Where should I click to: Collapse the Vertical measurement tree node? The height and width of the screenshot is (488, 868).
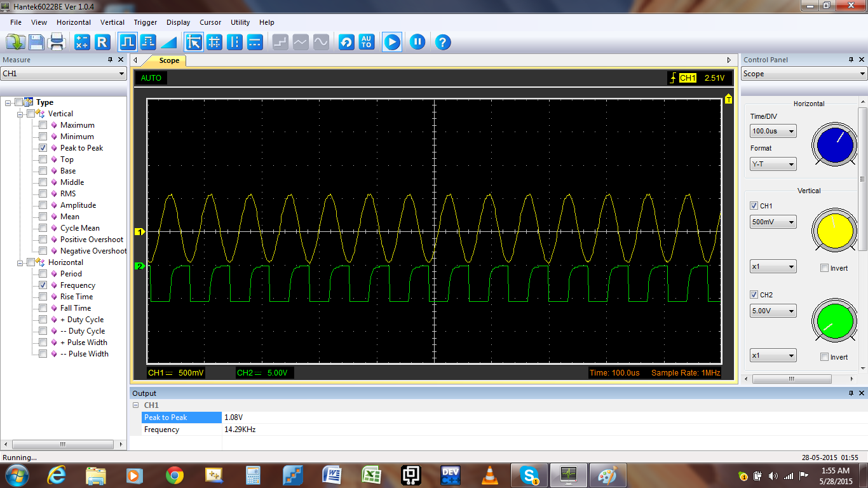click(20, 114)
